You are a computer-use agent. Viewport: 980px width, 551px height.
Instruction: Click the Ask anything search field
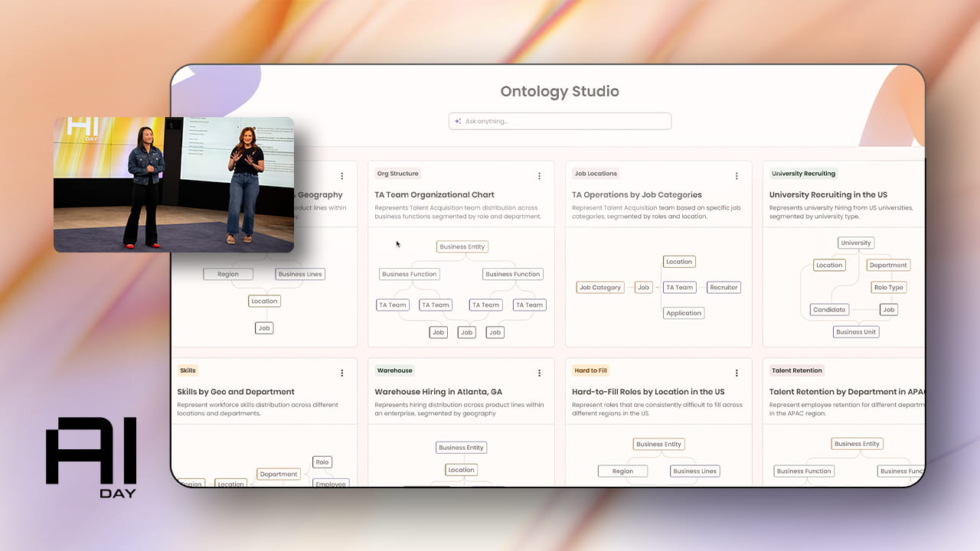(560, 121)
